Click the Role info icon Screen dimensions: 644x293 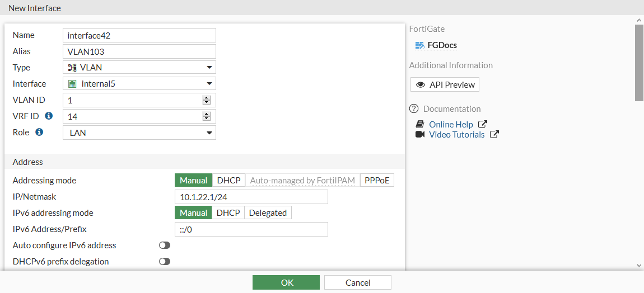pos(39,133)
